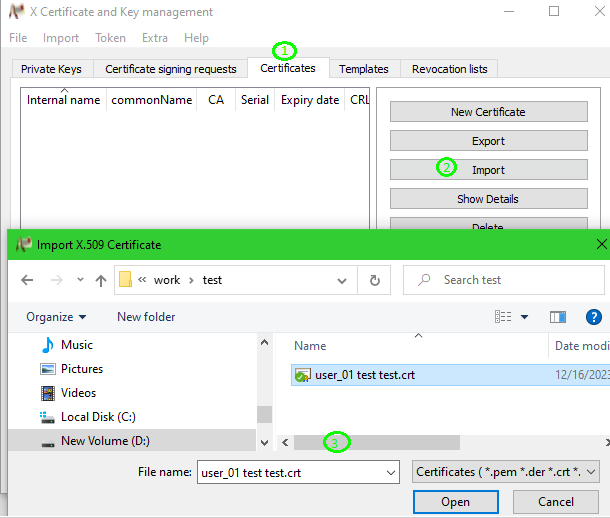Create a New folder
610x518 pixels.
tap(146, 317)
